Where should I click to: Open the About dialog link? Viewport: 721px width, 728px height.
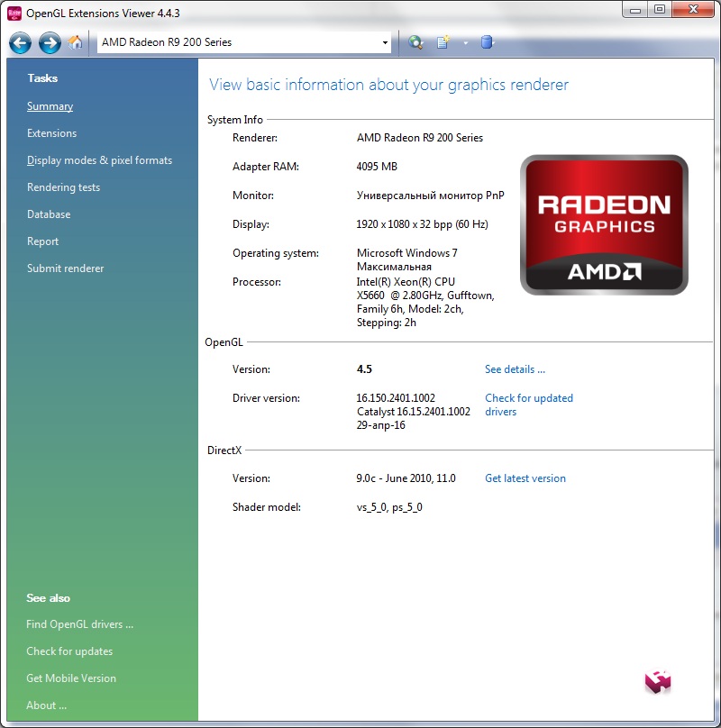(x=47, y=705)
